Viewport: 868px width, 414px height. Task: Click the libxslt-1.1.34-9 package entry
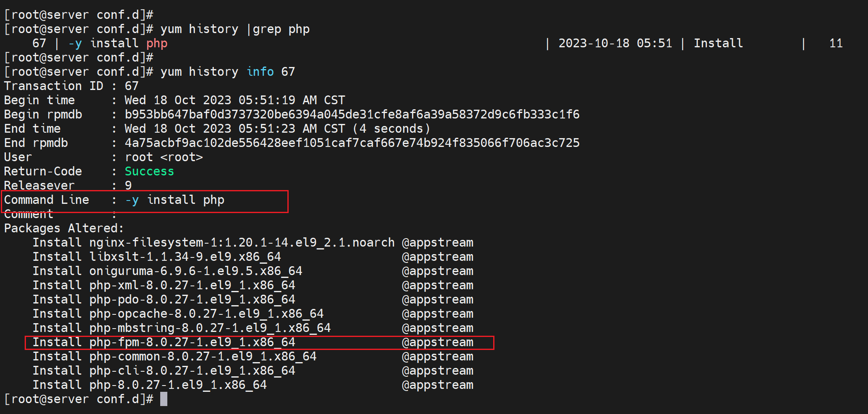[x=185, y=257]
